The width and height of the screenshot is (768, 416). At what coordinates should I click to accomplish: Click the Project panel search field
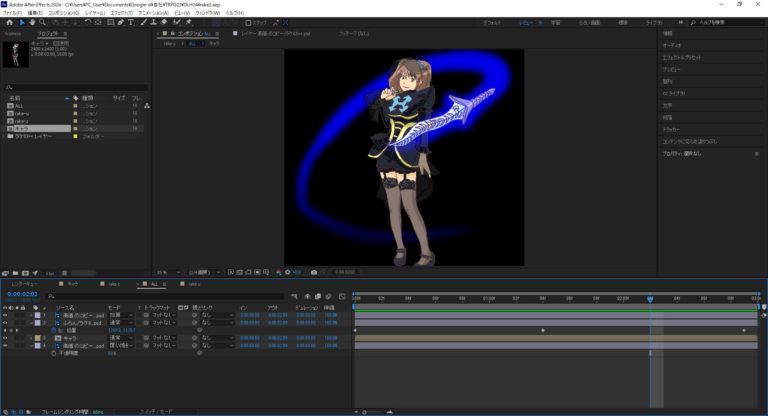tap(75, 87)
